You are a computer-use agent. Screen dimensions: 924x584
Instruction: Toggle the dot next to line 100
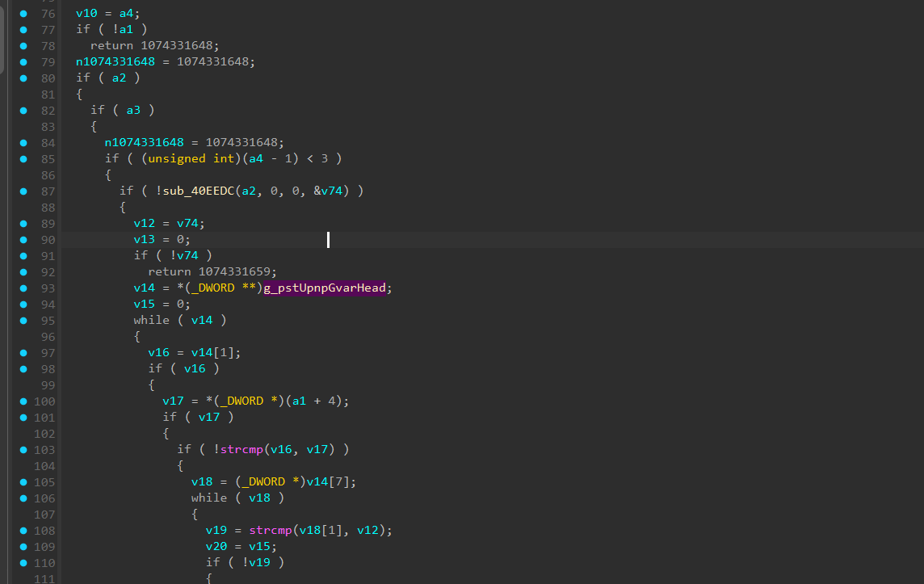pyautogui.click(x=23, y=401)
